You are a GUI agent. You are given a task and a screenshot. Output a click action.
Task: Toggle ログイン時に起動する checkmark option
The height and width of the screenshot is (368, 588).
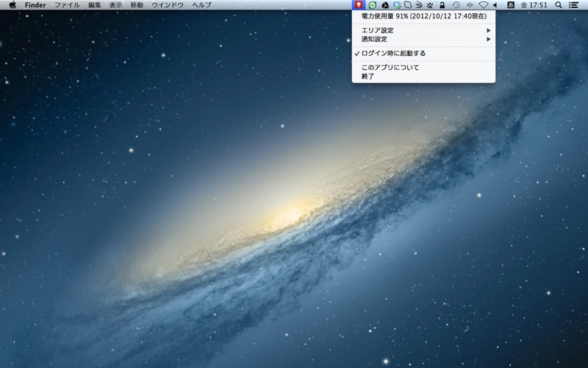423,53
